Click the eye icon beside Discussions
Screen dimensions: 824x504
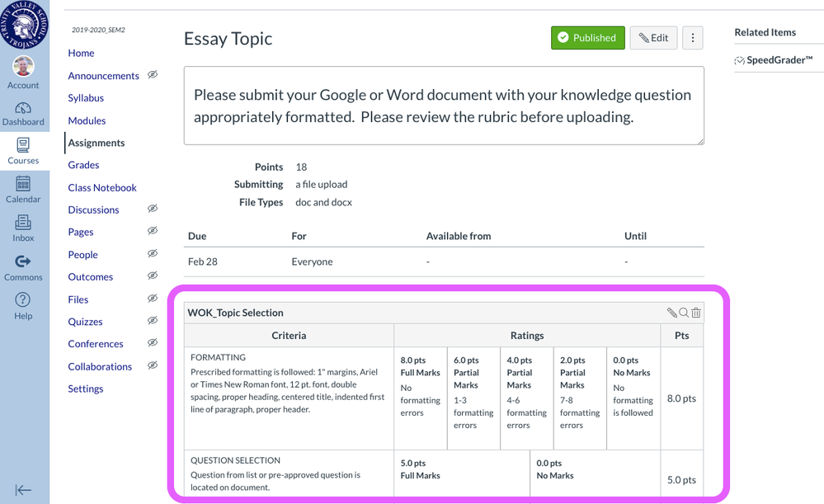[x=152, y=210]
